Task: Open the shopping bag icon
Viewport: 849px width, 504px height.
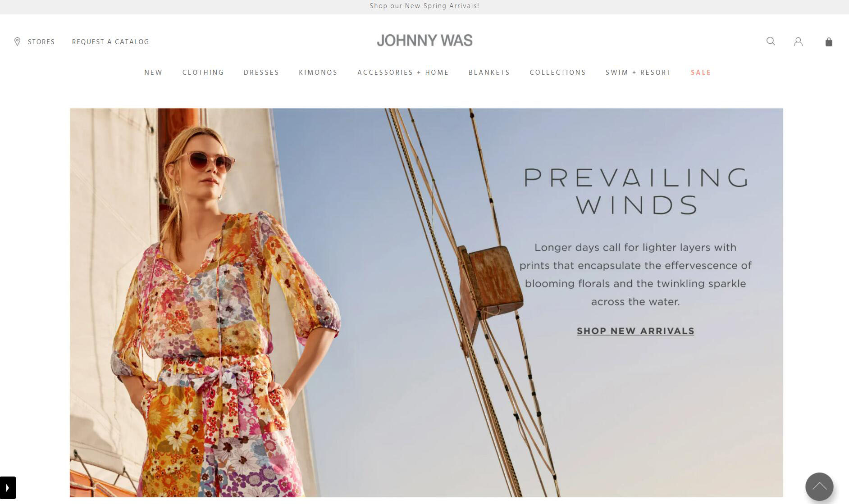Action: click(829, 42)
